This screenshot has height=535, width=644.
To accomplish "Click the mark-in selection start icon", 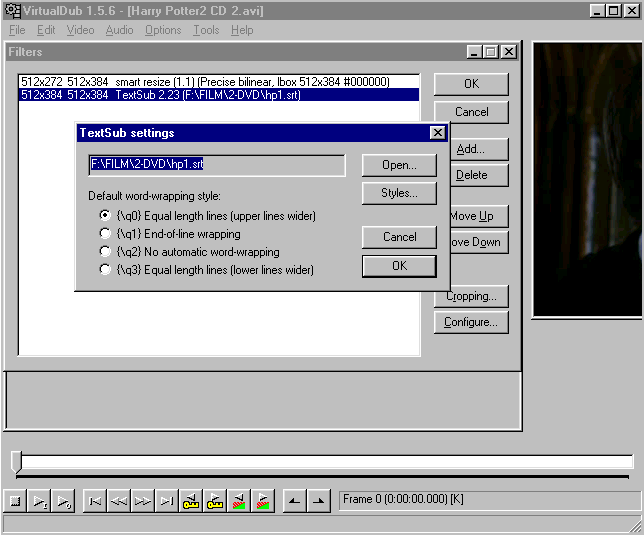I will click(294, 501).
